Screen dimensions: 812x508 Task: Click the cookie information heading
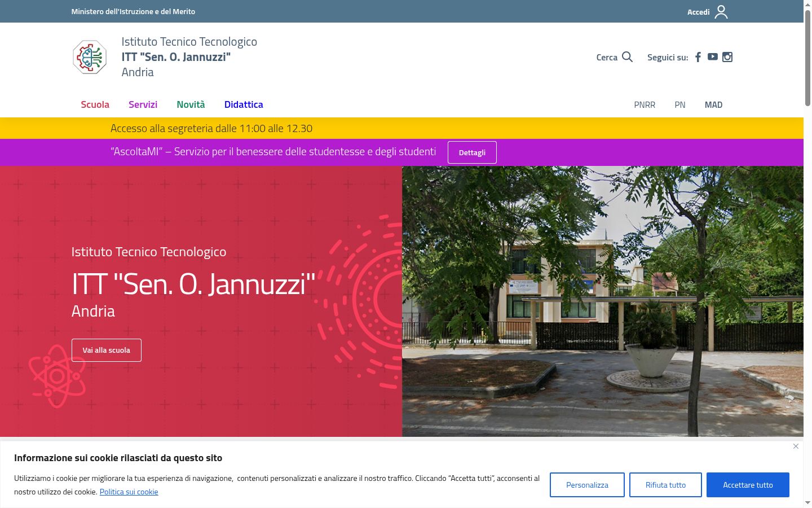[x=118, y=458]
